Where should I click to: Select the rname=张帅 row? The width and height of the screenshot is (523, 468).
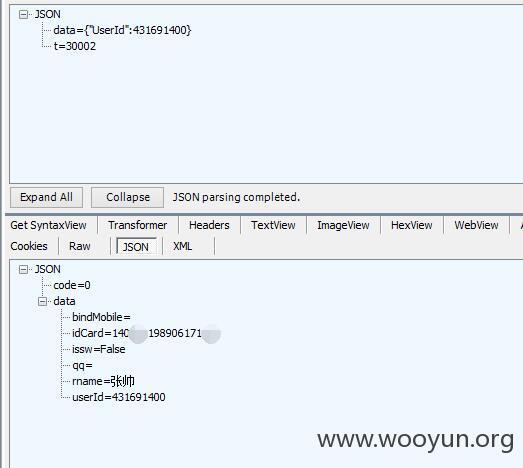pos(103,381)
